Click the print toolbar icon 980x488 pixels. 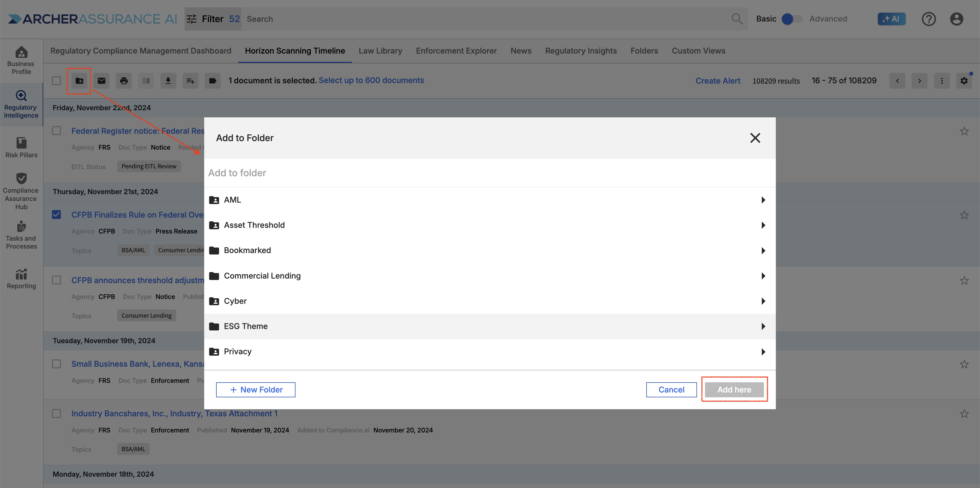(124, 80)
